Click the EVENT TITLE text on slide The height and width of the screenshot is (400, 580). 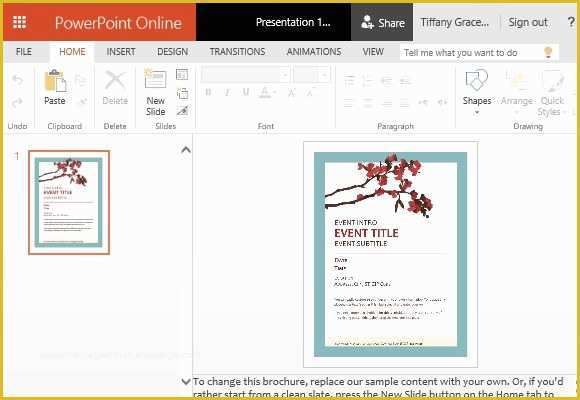click(366, 233)
